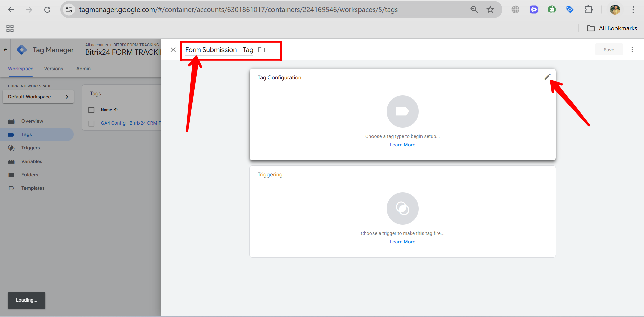
Task: Open Templates in the sidebar
Action: pyautogui.click(x=37, y=188)
